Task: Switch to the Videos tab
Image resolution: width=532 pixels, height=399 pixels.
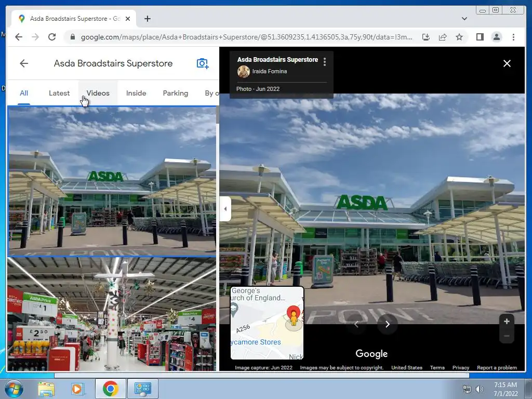Action: pos(98,93)
